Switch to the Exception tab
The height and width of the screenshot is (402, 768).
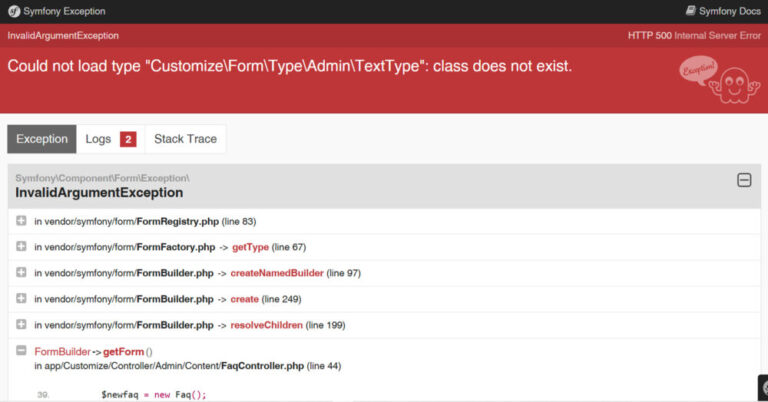[42, 139]
